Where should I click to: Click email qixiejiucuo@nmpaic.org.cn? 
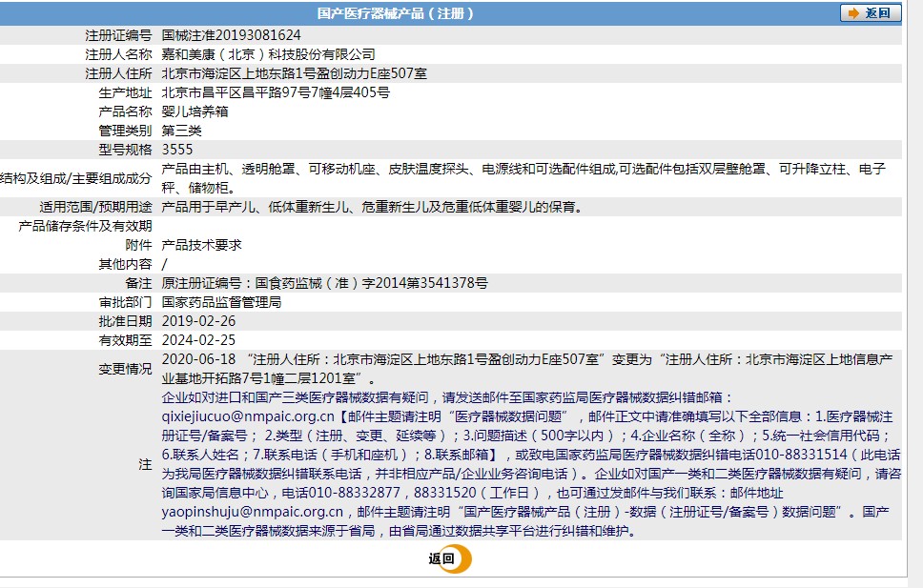click(248, 416)
